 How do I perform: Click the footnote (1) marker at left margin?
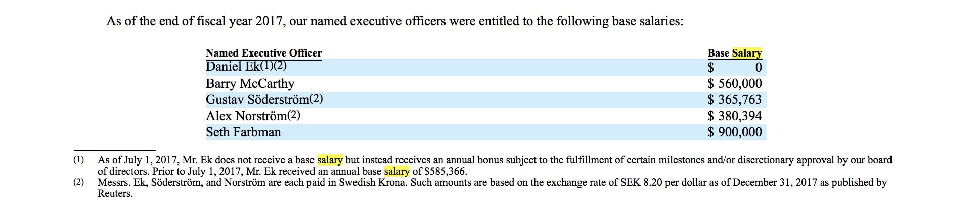coord(78,160)
